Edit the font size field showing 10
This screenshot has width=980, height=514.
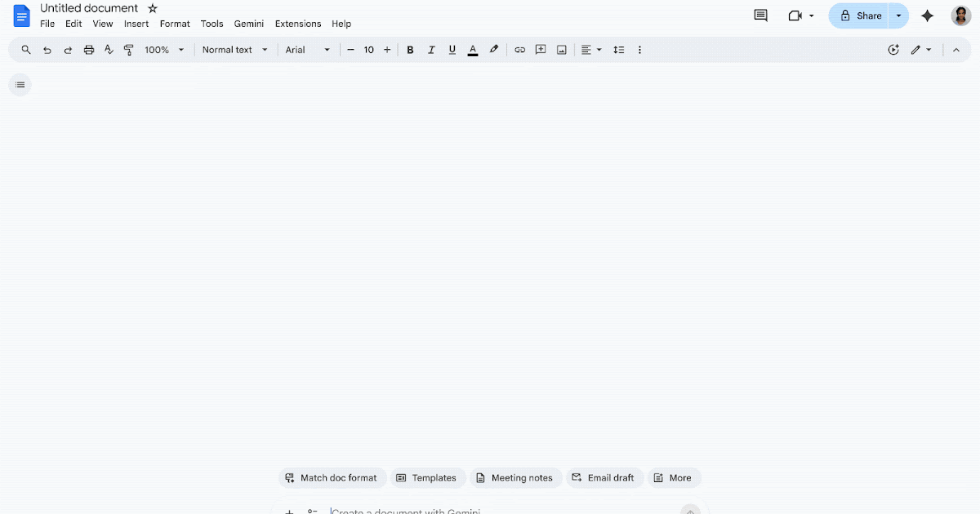point(369,50)
